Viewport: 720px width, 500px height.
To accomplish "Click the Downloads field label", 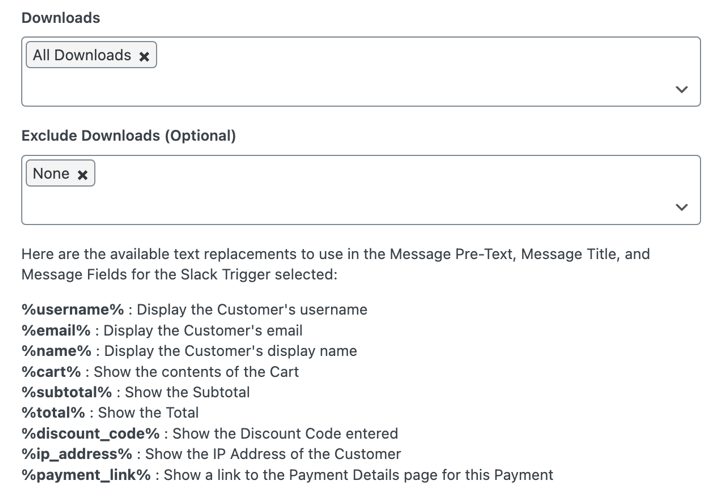I will coord(61,17).
